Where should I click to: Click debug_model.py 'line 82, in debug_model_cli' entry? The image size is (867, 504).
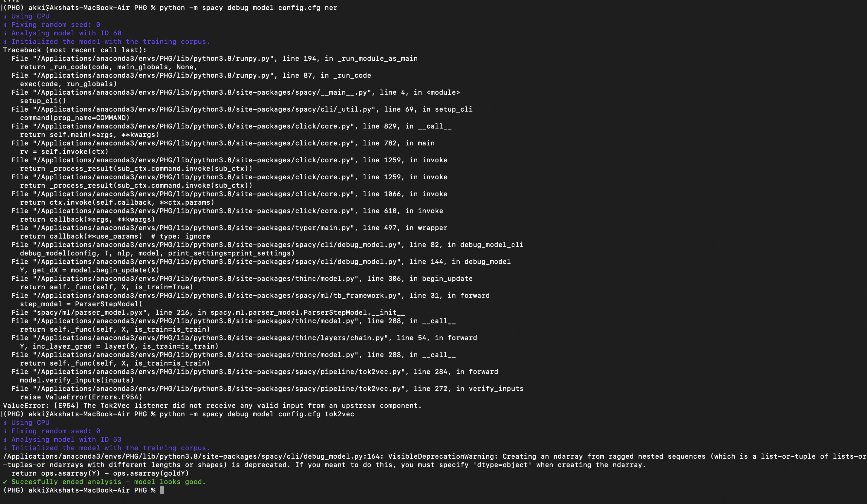[267, 245]
